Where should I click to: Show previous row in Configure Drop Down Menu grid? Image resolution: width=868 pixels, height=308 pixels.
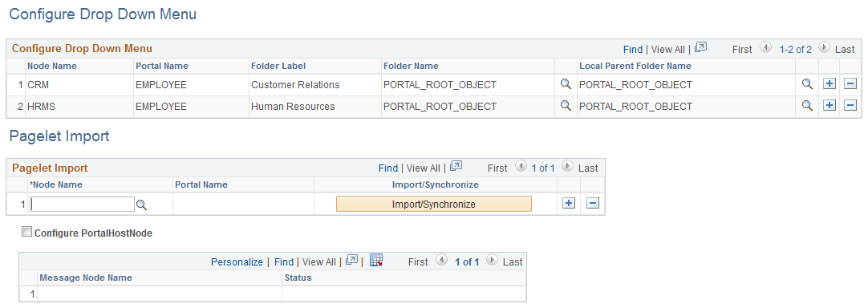tap(765, 47)
